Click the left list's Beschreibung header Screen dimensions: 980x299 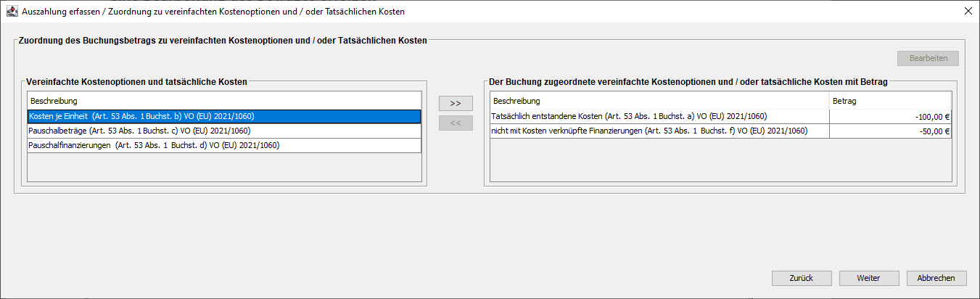pos(223,100)
